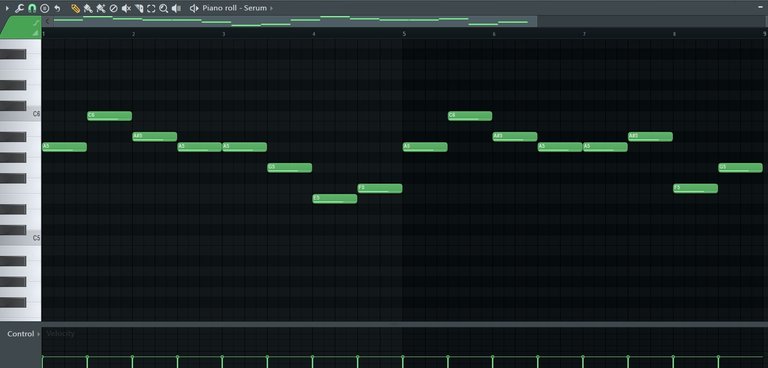Open the piano roll tools wrench menu
Image resolution: width=768 pixels, height=368 pixels.
(x=20, y=8)
